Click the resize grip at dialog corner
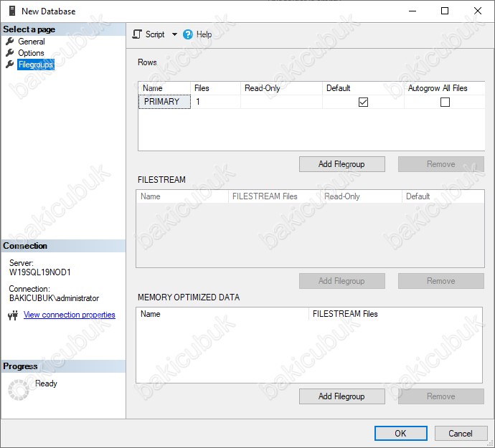 491,443
